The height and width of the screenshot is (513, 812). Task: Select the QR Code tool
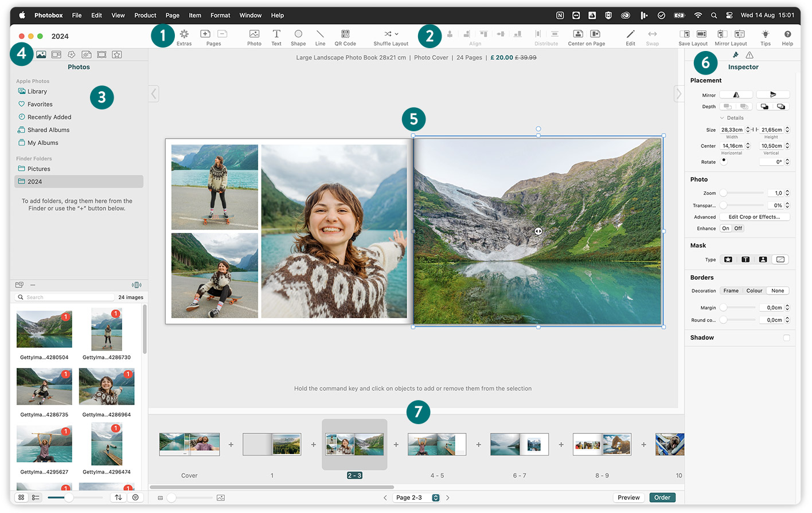coord(345,34)
